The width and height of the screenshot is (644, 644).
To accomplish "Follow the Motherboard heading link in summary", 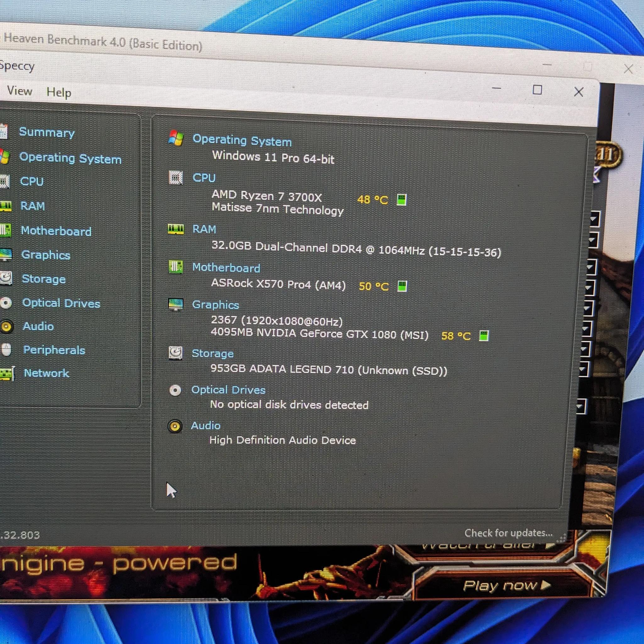I will coord(226,268).
